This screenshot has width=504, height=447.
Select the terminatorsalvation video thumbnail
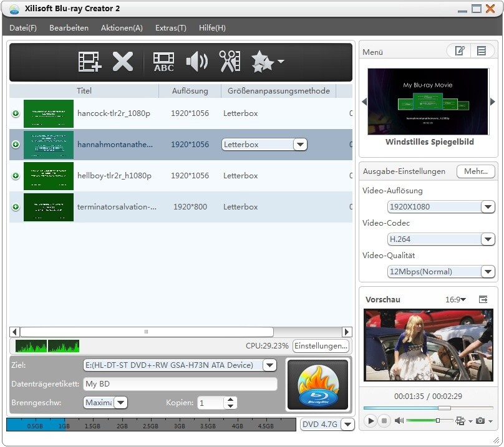click(49, 207)
